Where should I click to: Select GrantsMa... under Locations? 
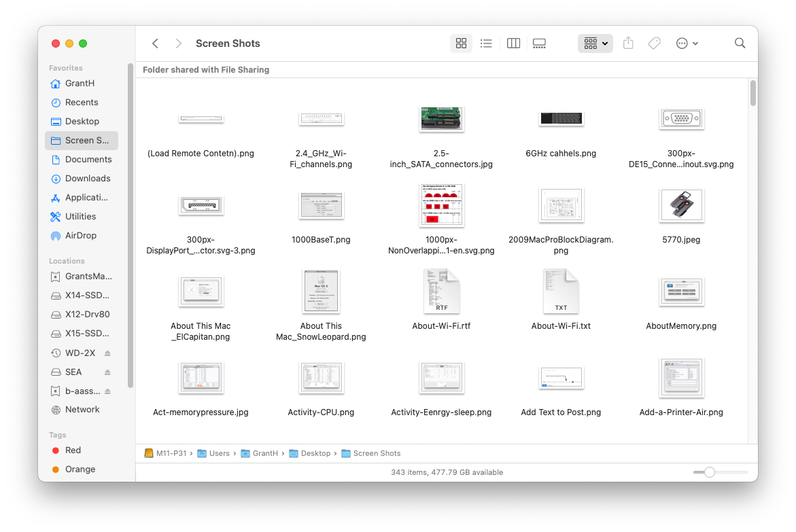pyautogui.click(x=81, y=277)
